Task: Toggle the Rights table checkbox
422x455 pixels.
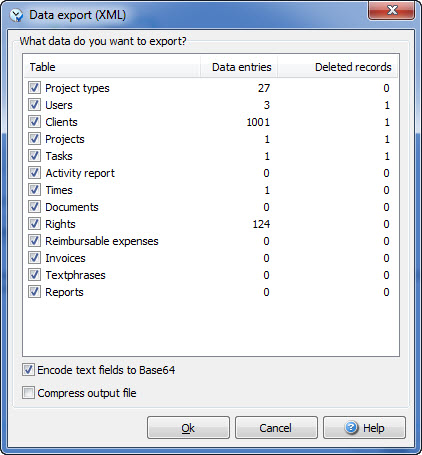Action: (x=34, y=224)
